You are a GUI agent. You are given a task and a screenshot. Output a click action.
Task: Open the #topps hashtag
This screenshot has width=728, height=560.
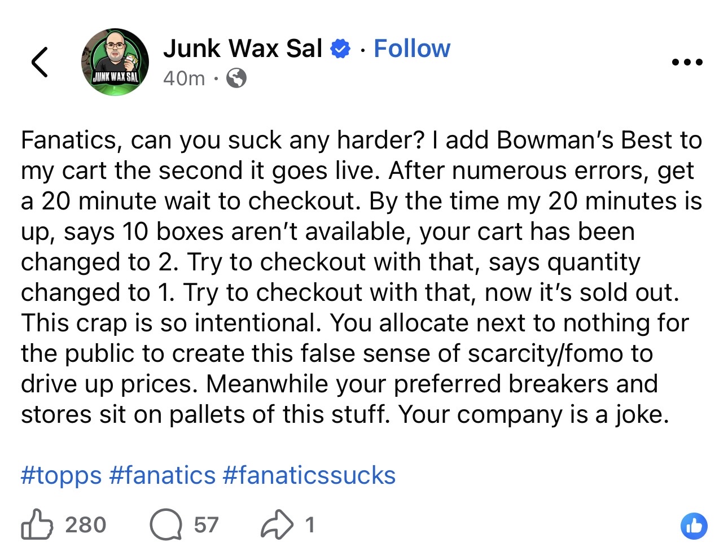click(61, 475)
